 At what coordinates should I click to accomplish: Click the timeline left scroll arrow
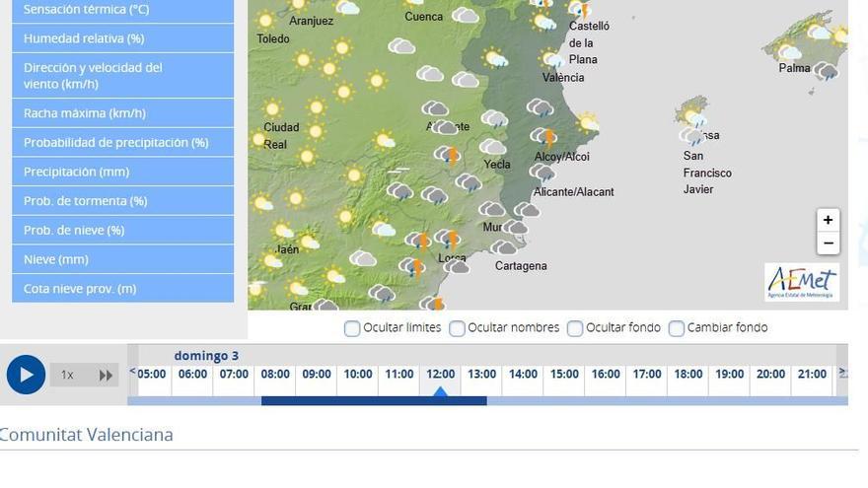click(x=132, y=372)
